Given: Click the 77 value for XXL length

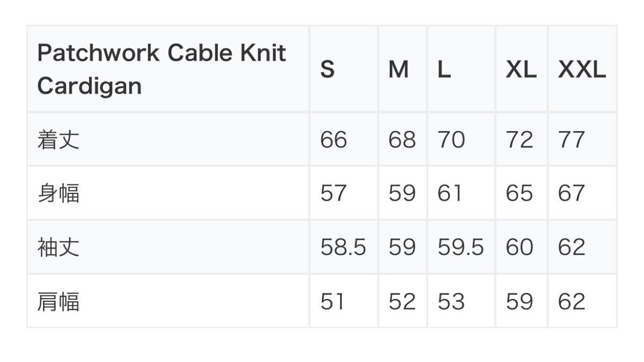Looking at the screenshot, I should point(572,140).
